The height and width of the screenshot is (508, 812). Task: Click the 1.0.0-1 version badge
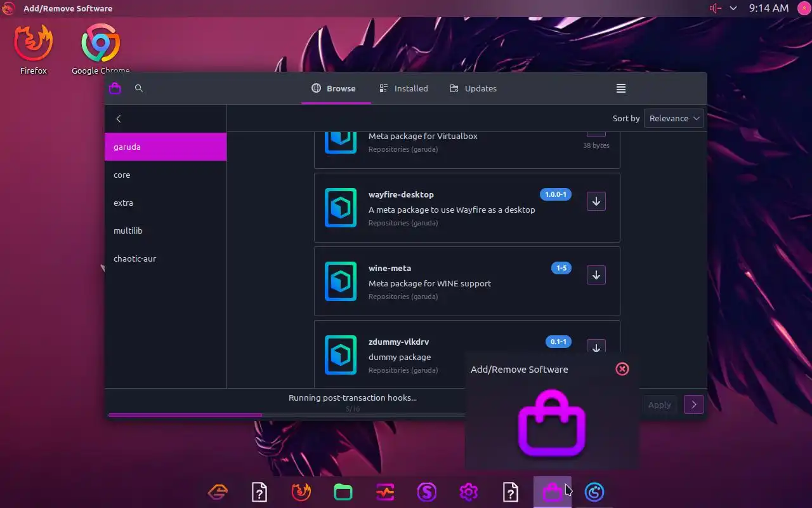point(556,194)
